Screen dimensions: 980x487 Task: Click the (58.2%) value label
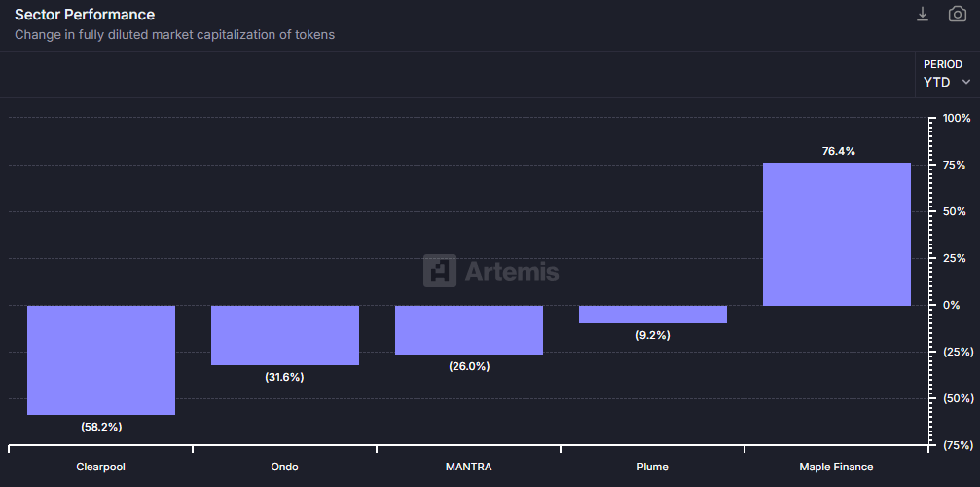101,427
